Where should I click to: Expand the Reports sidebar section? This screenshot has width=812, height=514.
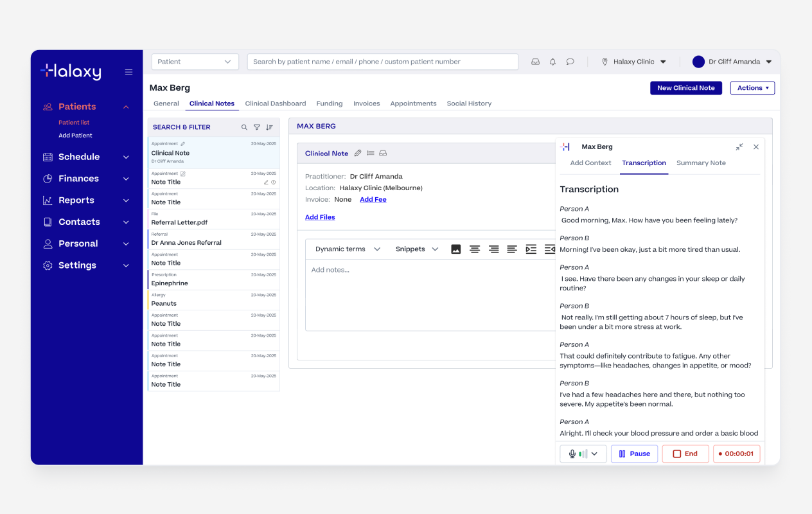click(x=126, y=200)
